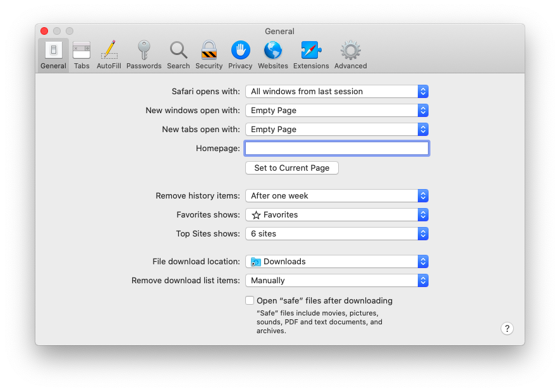Expand the New tabs open with dropdown
This screenshot has height=392, width=560.
pyautogui.click(x=337, y=130)
